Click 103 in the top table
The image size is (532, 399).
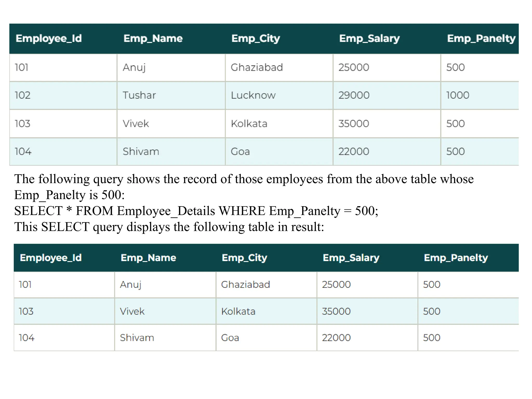pyautogui.click(x=23, y=123)
